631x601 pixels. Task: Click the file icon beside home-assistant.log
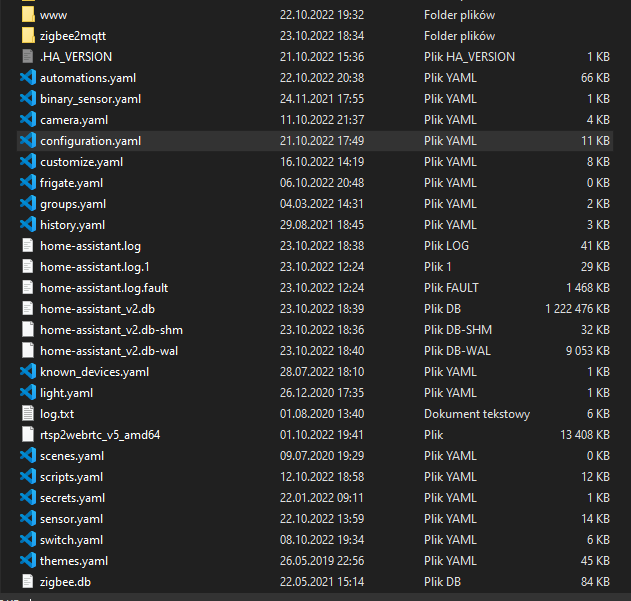coord(28,246)
